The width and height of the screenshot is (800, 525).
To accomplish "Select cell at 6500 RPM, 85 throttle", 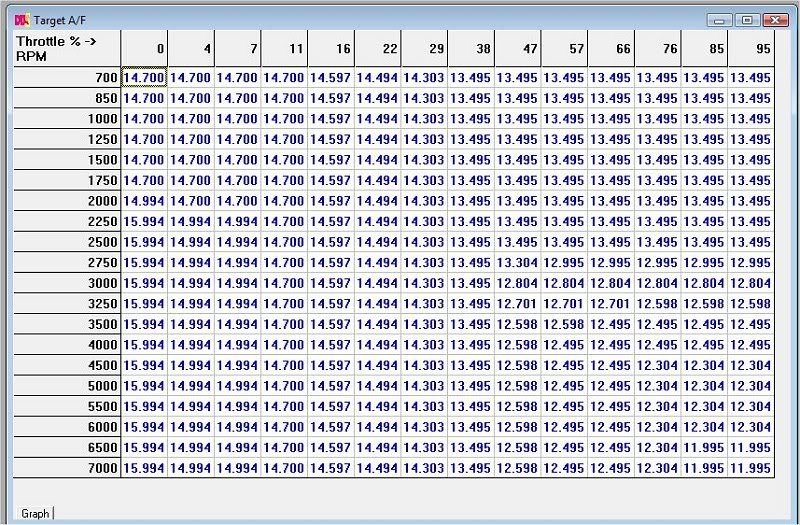I will pos(704,448).
